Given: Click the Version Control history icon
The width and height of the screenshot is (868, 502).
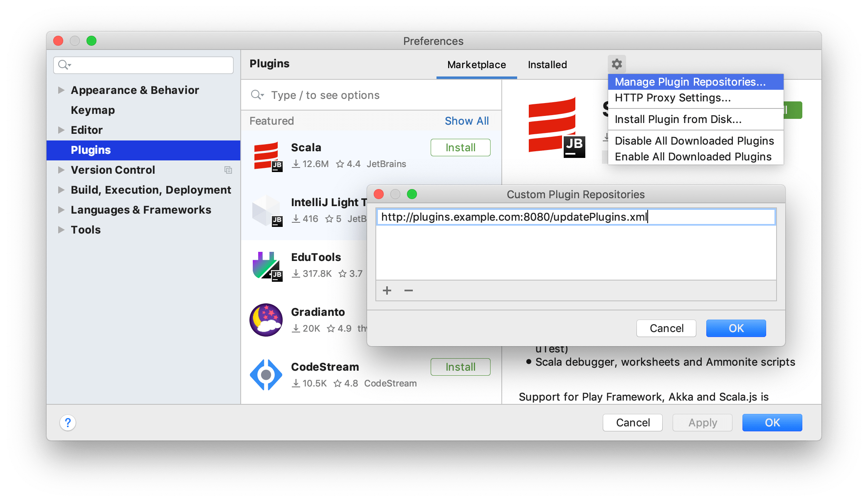Looking at the screenshot, I should click(228, 170).
